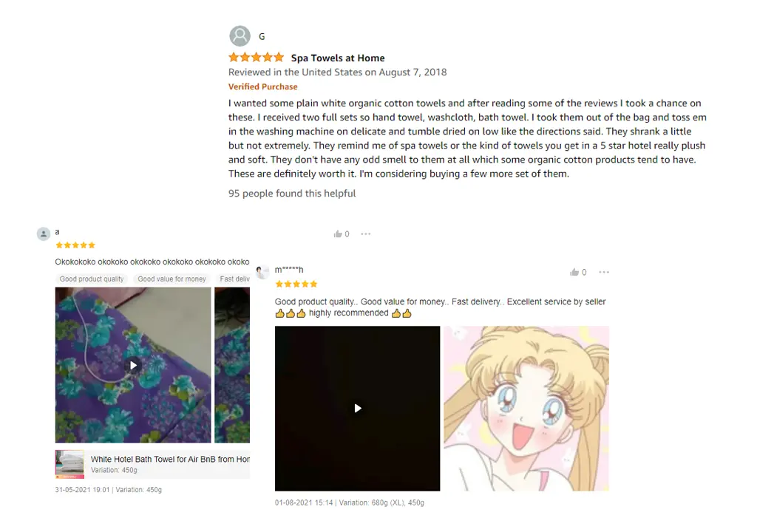Open White Hotel Bath Towel product link

pos(170,459)
